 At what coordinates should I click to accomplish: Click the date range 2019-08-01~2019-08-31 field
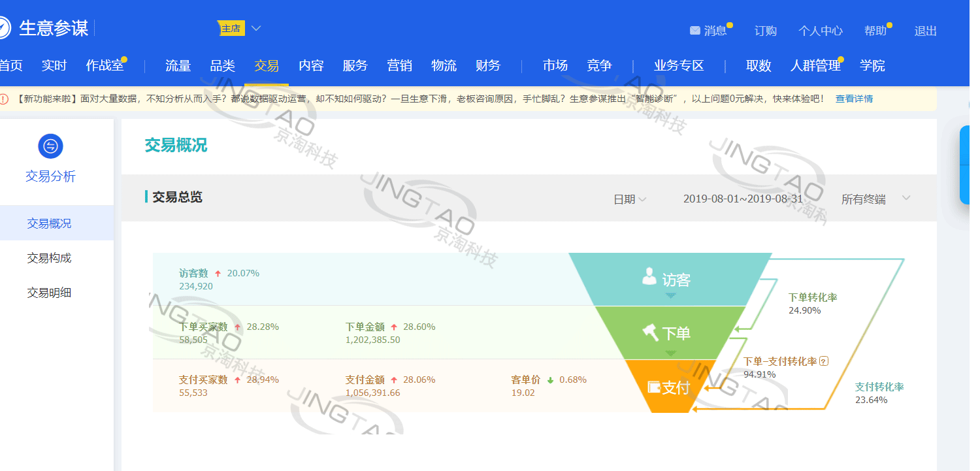(x=743, y=199)
